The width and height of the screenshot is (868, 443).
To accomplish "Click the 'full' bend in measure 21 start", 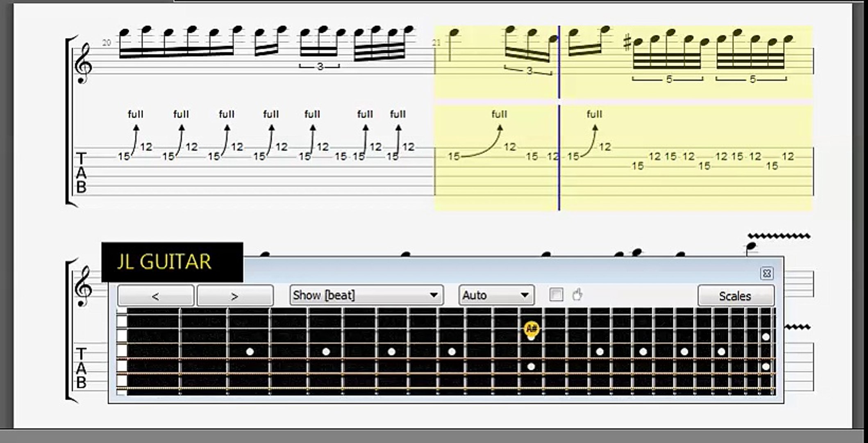I will click(499, 114).
